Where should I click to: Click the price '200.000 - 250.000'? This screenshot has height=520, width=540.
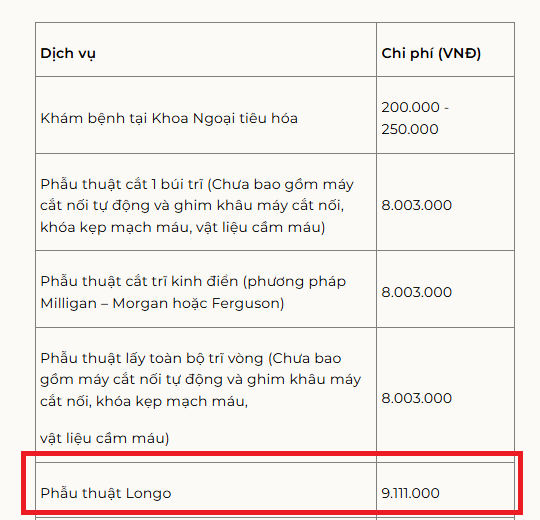tap(415, 118)
